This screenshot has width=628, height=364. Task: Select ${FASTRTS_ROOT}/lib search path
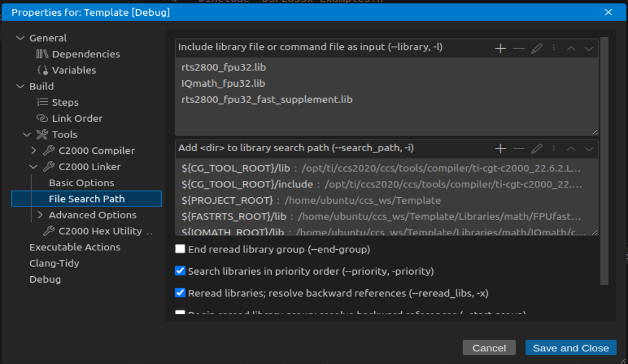click(x=387, y=217)
